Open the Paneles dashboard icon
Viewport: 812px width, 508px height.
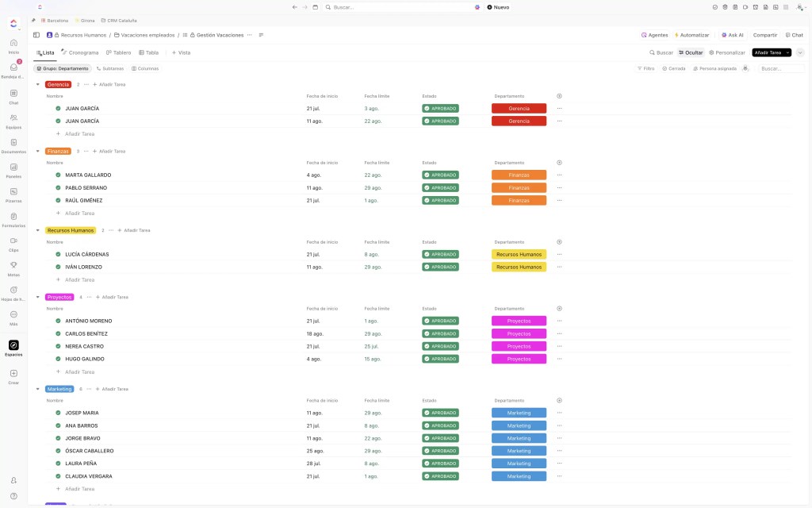tap(13, 167)
